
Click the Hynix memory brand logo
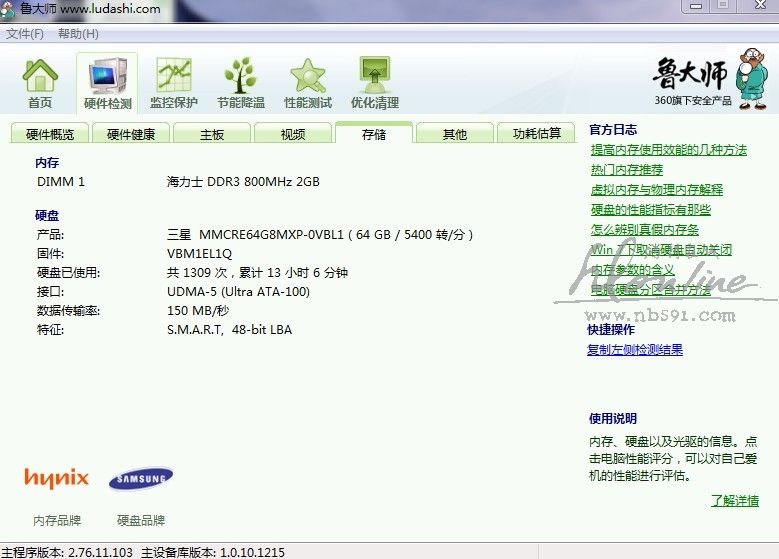pyautogui.click(x=57, y=478)
